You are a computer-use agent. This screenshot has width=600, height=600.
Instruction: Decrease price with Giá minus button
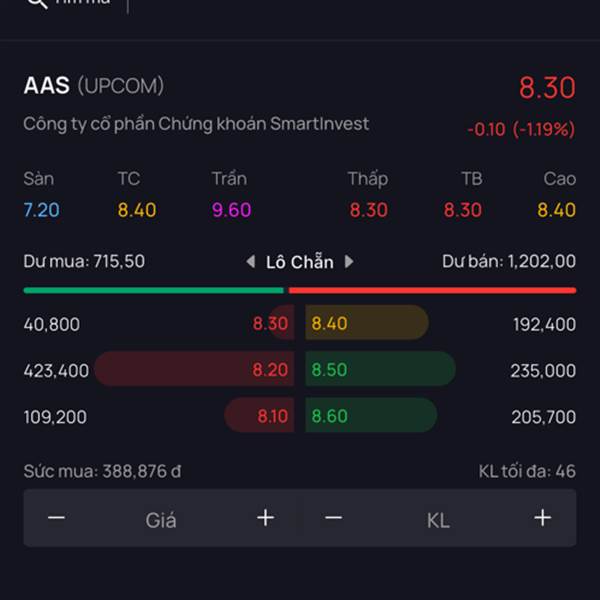57,518
